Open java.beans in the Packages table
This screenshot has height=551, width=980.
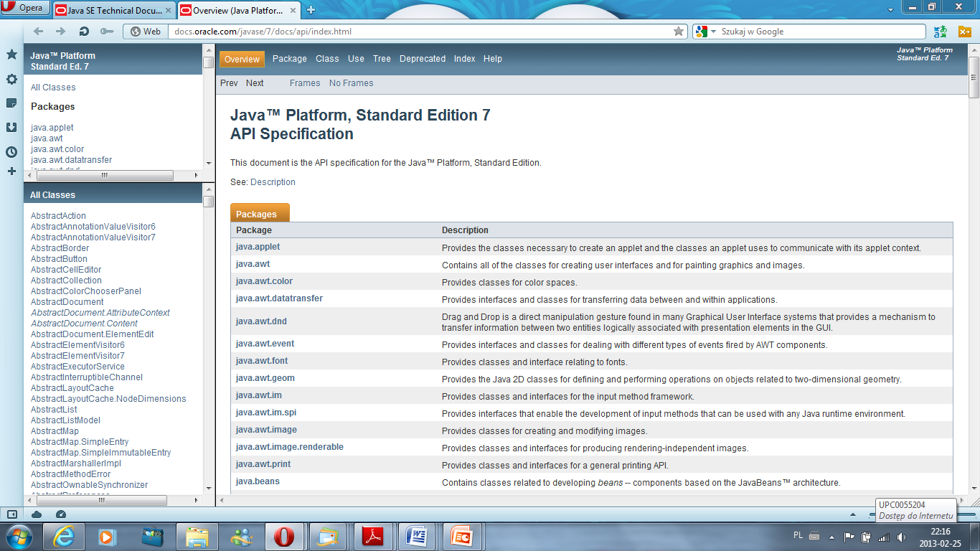[258, 481]
